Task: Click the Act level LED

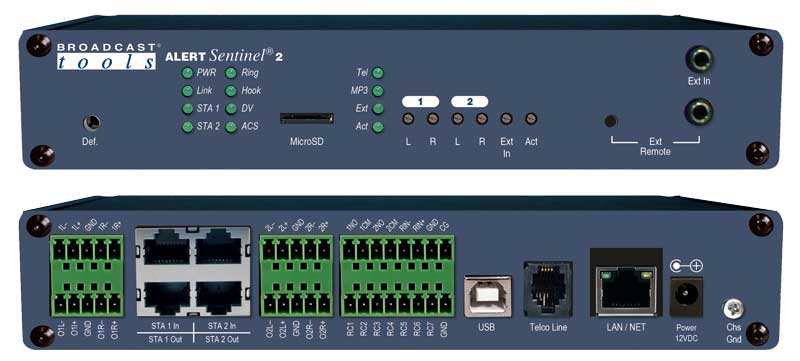Action: [531, 119]
